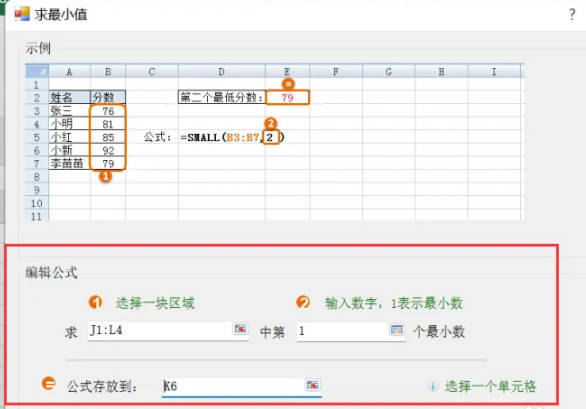This screenshot has width=586, height=409.
Task: Click the 李苗苗 cell in example table
Action: (x=70, y=163)
